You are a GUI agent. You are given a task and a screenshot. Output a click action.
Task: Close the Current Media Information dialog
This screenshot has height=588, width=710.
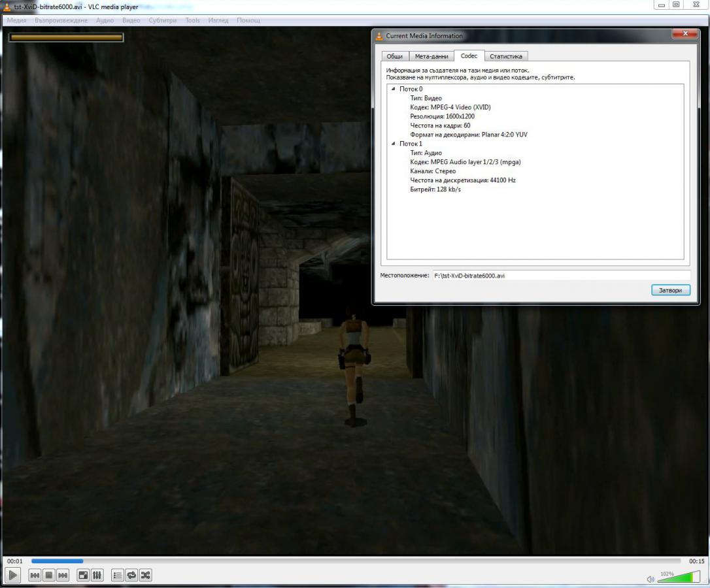685,33
